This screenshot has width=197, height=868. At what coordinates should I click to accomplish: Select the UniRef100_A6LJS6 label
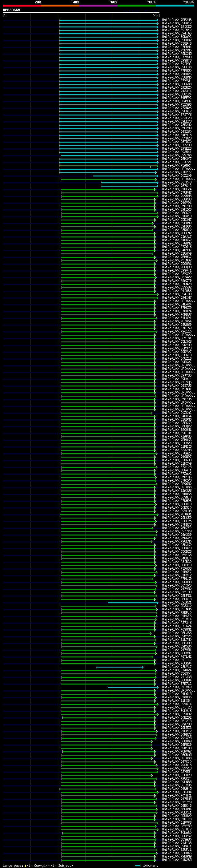[177, 633]
